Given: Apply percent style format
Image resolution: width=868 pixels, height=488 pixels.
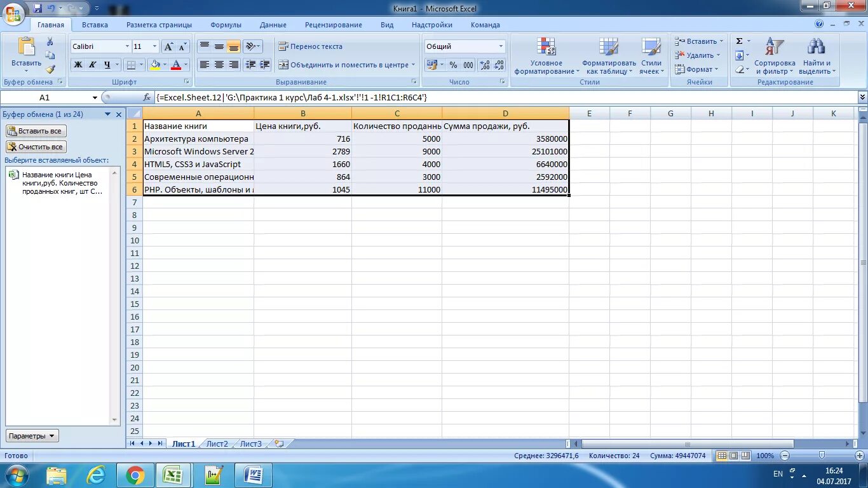Looking at the screenshot, I should 453,65.
